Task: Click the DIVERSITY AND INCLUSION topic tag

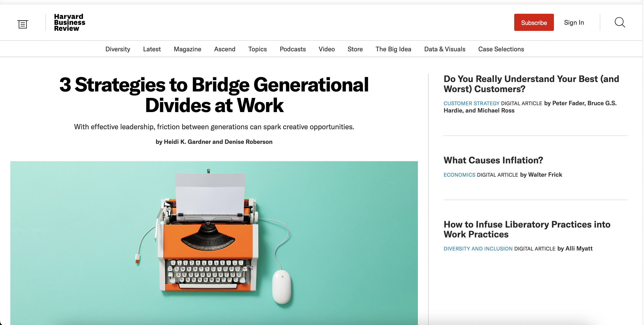Action: pos(478,249)
